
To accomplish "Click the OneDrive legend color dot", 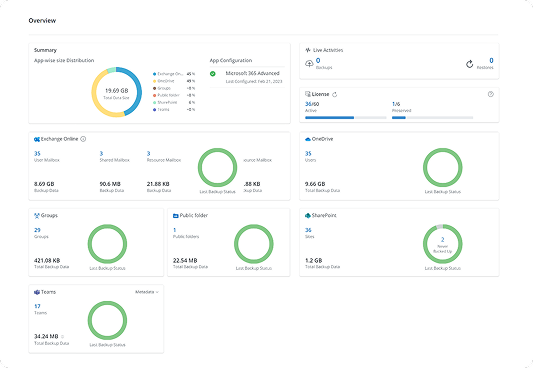I will [154, 81].
